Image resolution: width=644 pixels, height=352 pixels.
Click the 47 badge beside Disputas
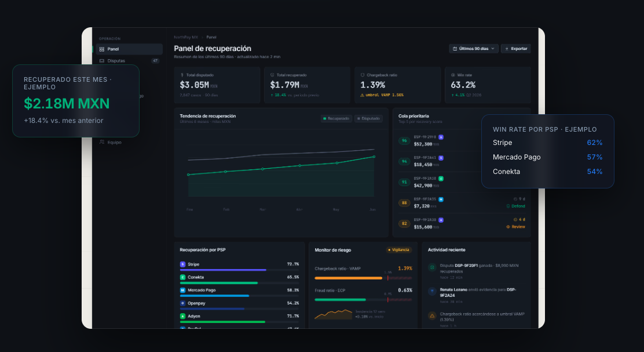[x=155, y=61]
